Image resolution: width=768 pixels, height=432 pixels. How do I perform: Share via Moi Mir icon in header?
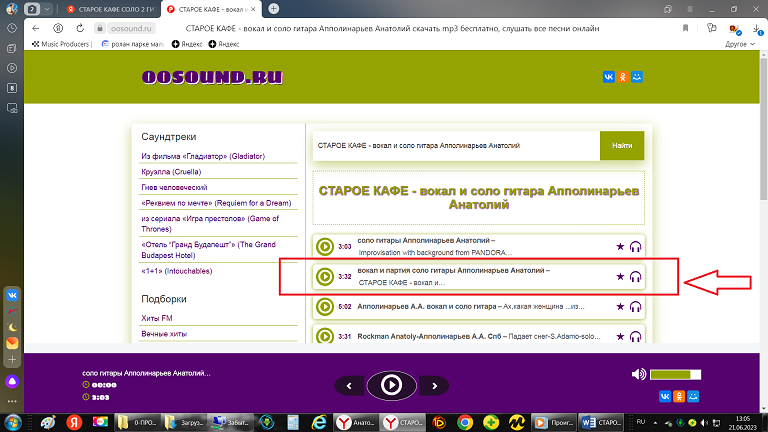point(637,77)
